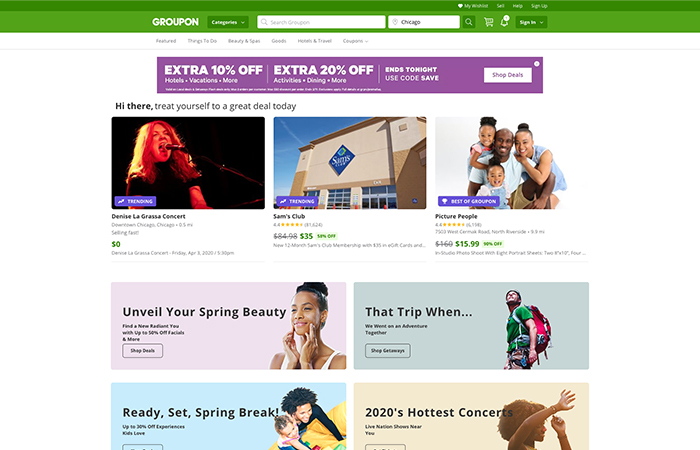Open the Denise La Grassa Concert thumbnail
This screenshot has height=450, width=700.
click(188, 163)
